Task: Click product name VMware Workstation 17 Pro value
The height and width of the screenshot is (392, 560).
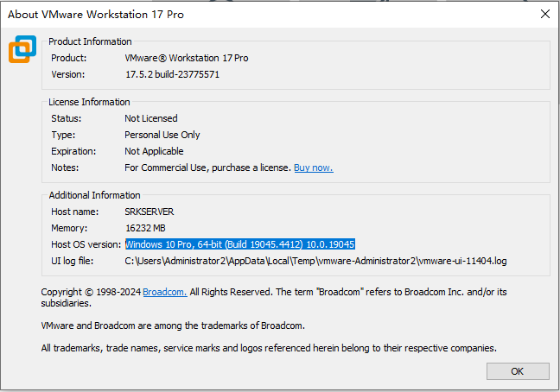Action: [187, 58]
